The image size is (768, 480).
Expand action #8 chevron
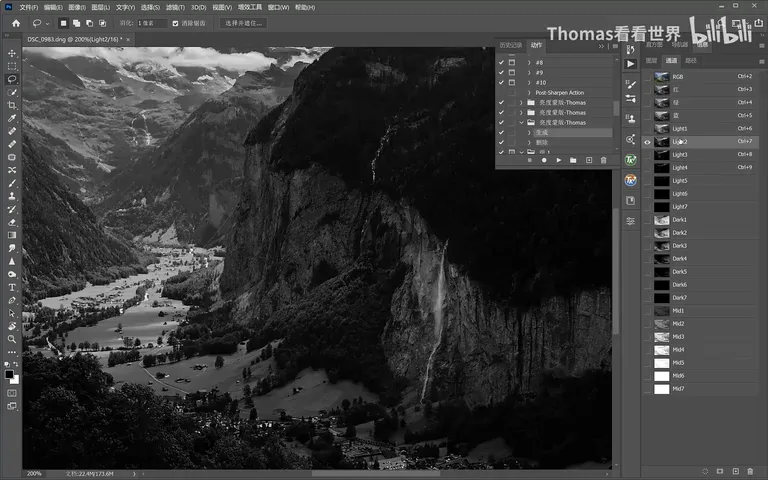pyautogui.click(x=529, y=63)
